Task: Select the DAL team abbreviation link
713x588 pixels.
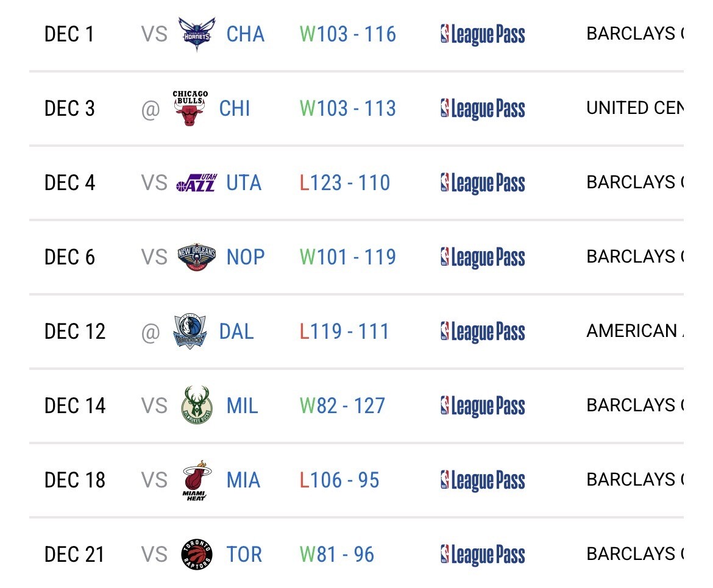Action: click(x=236, y=331)
